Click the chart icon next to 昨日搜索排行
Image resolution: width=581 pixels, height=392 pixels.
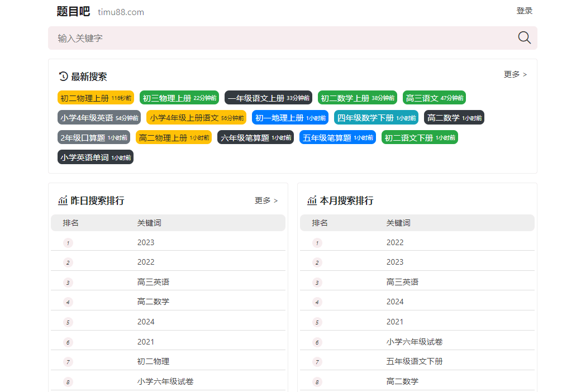63,200
